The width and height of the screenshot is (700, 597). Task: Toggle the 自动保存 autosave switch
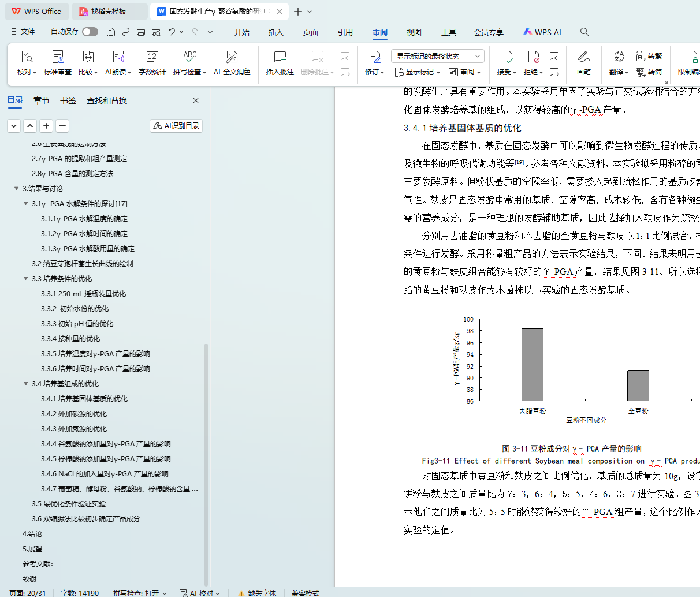[90, 32]
